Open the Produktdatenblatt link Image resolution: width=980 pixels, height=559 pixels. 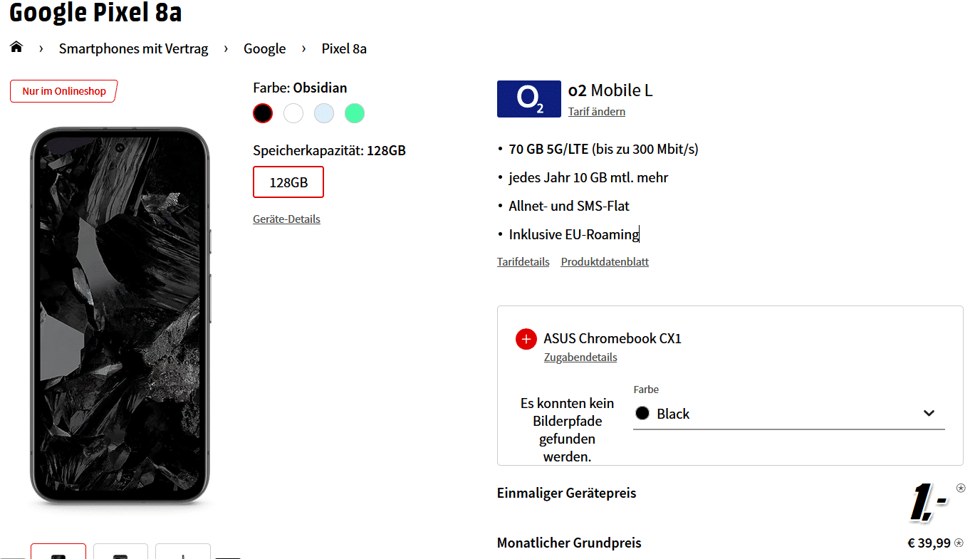(605, 262)
